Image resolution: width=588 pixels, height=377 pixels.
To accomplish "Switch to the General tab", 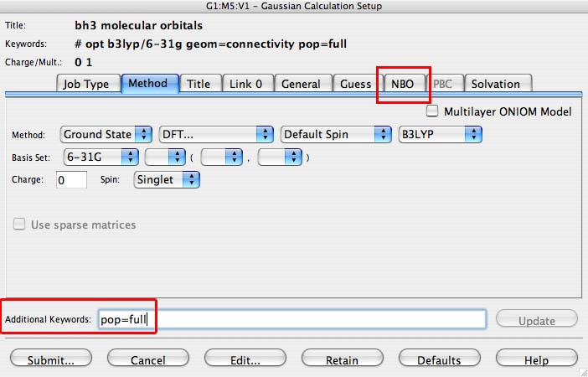I will tap(301, 84).
